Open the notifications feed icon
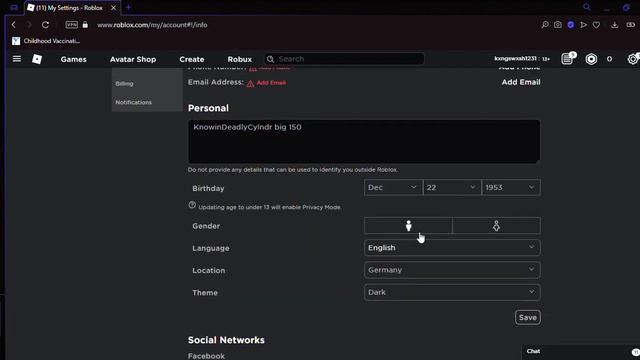Viewport: 640px width, 360px height. tap(567, 59)
